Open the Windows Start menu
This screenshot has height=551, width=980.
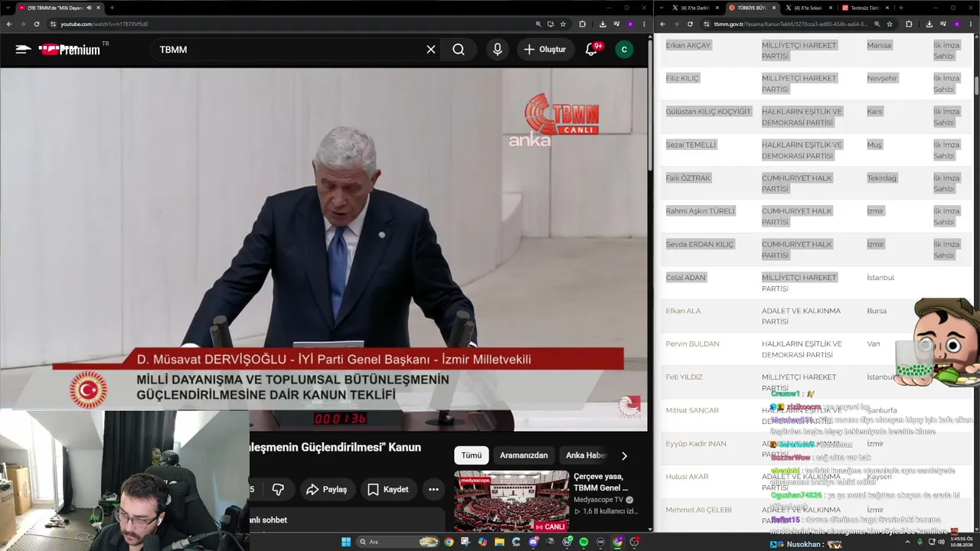(346, 542)
